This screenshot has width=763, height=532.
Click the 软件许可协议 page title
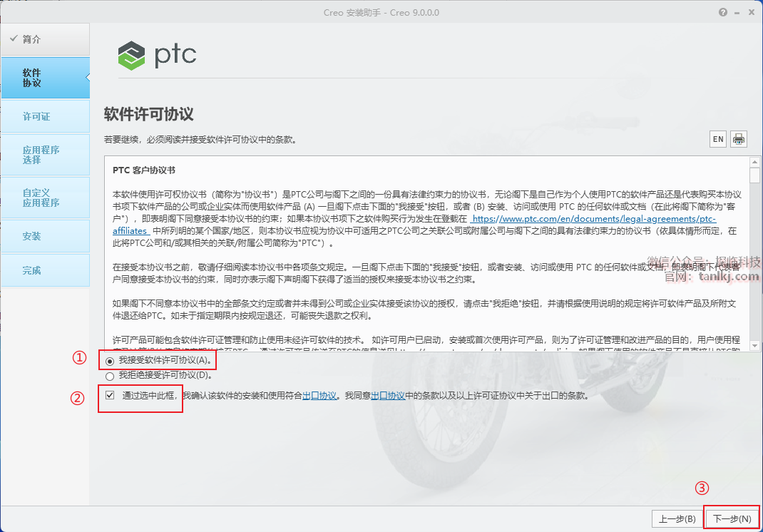coord(149,114)
